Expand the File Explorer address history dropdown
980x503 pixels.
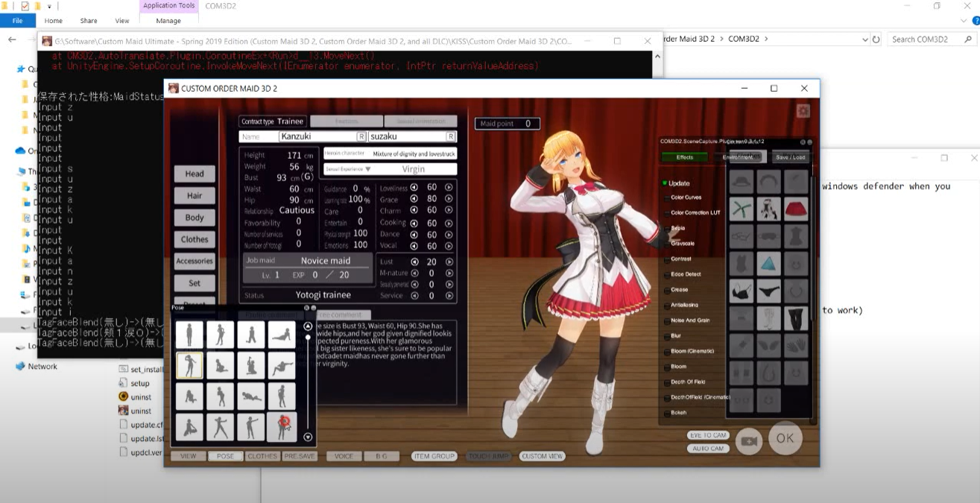click(x=864, y=39)
